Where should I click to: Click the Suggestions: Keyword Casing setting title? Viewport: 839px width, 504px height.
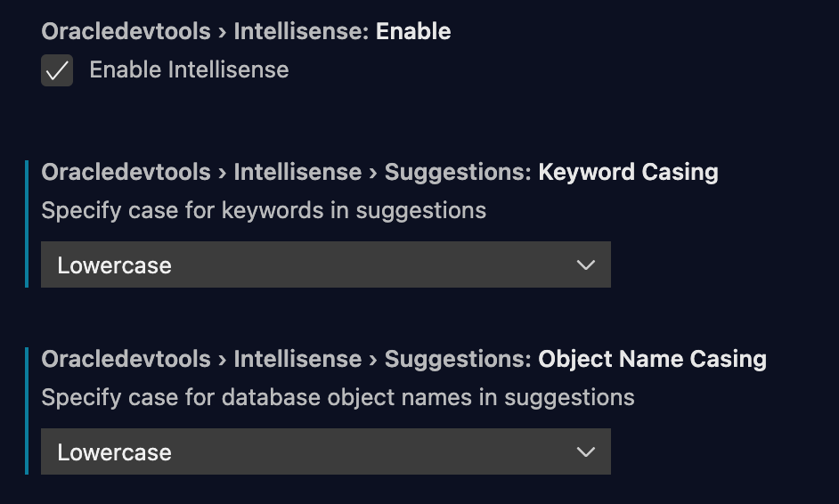[x=380, y=172]
